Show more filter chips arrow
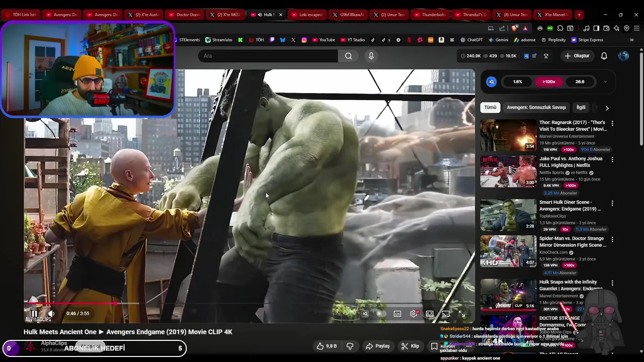This screenshot has height=362, width=644. pos(607,108)
